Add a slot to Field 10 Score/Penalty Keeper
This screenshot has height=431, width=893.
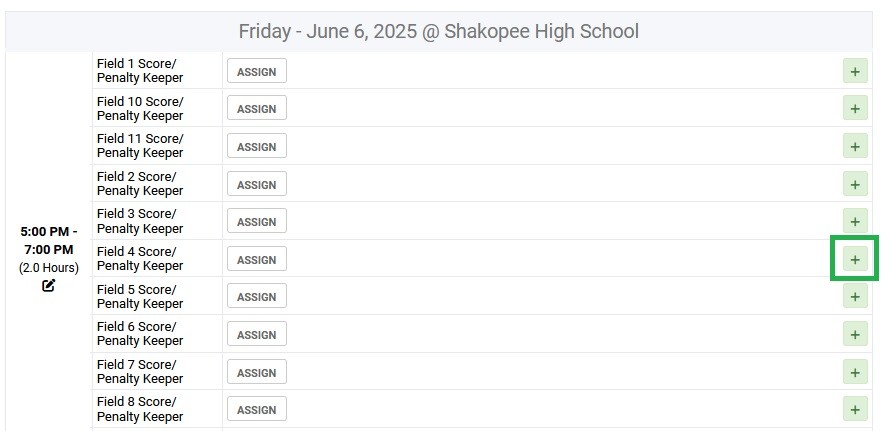click(x=854, y=109)
